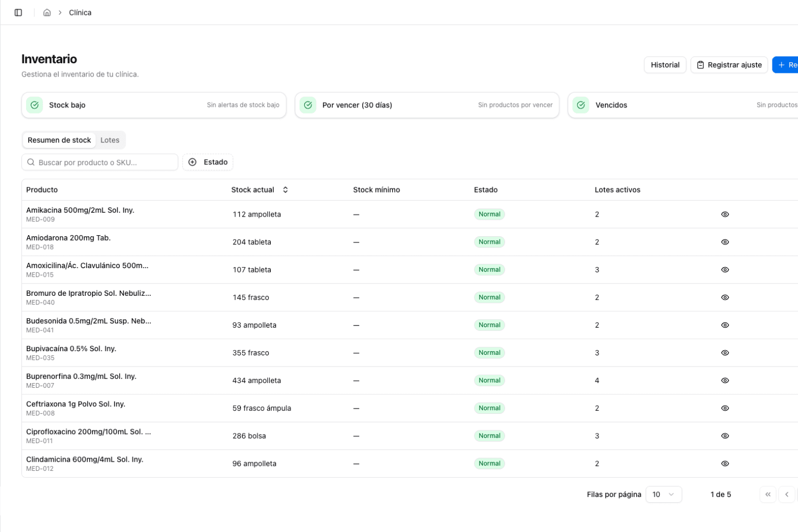The image size is (798, 532).
Task: Click the magnifying glass in the search field
Action: coord(31,162)
